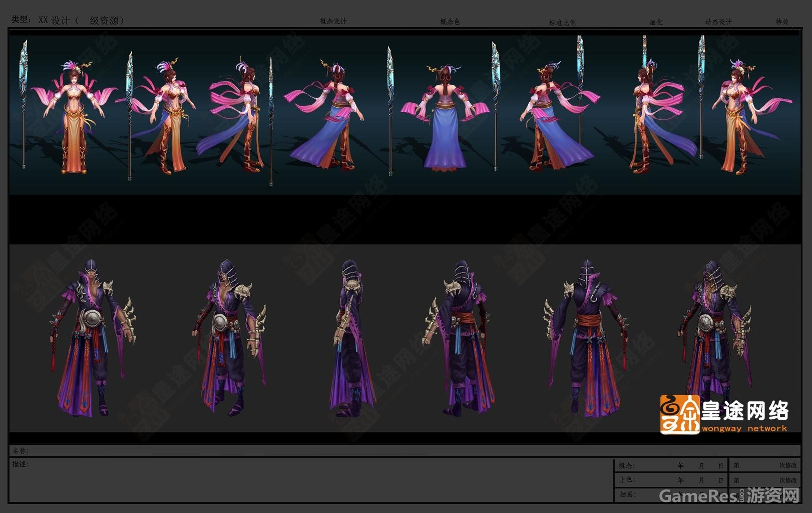
Task: Click the 次修改 cell in the 上色 row
Action: coord(764,480)
